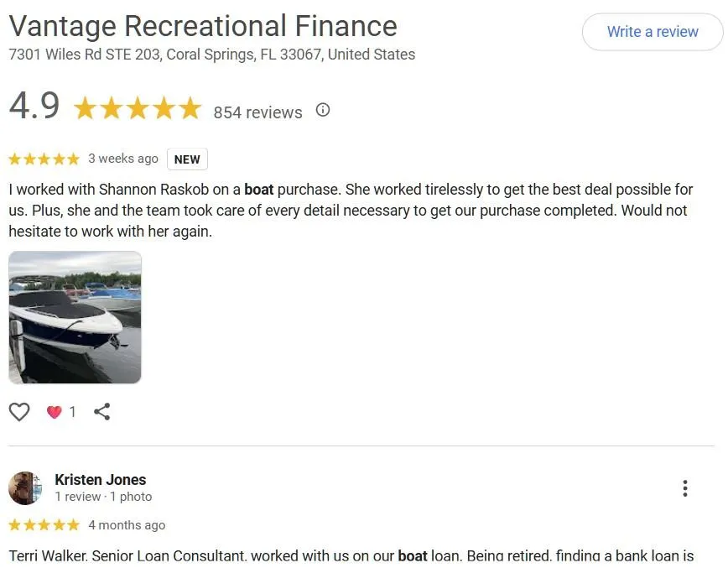
Task: Click the Vantage Recreational Finance title
Action: click(203, 26)
